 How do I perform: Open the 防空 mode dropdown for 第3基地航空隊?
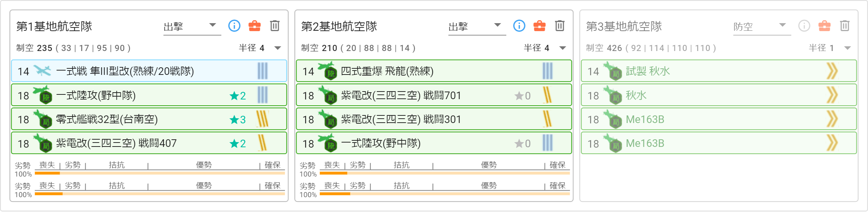click(x=761, y=26)
